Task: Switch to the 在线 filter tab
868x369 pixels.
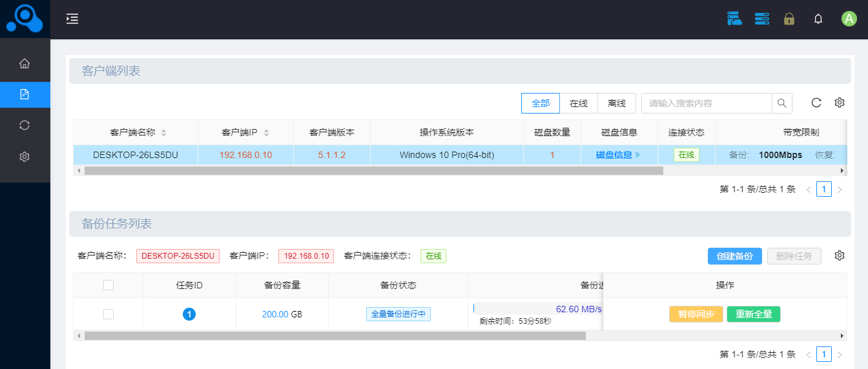Action: [578, 103]
